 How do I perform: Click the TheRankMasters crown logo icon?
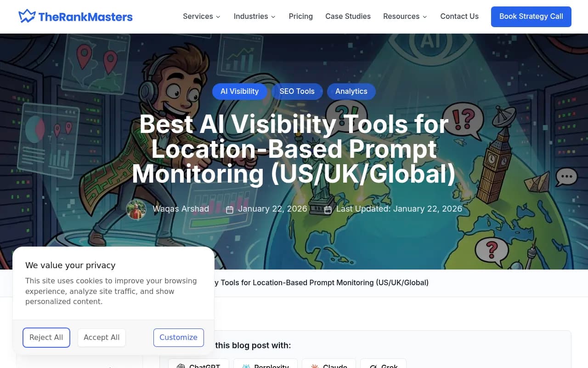pos(26,16)
